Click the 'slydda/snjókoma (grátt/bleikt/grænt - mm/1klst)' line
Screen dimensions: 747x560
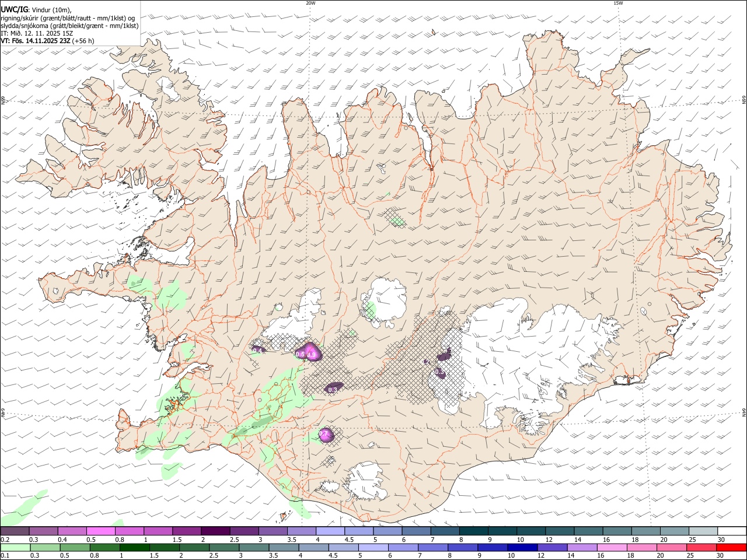coord(69,26)
